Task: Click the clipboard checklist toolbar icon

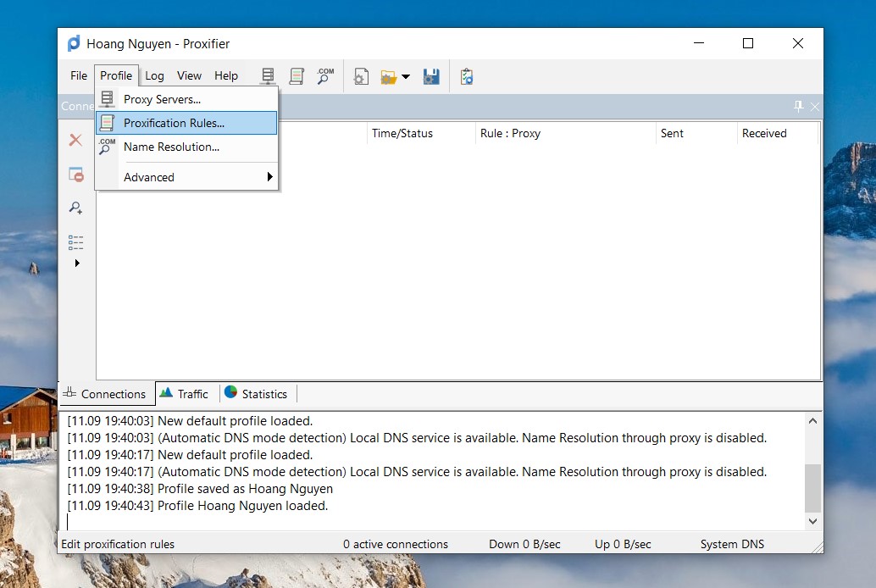Action: [467, 76]
